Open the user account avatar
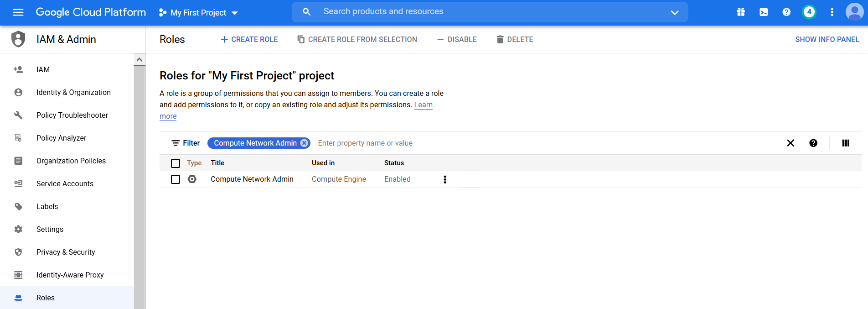 855,12
